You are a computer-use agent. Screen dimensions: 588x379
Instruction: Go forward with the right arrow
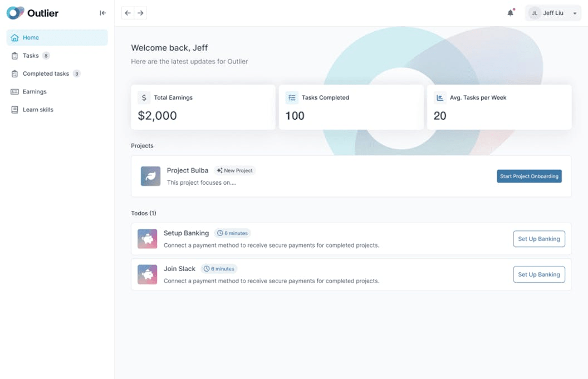(140, 13)
